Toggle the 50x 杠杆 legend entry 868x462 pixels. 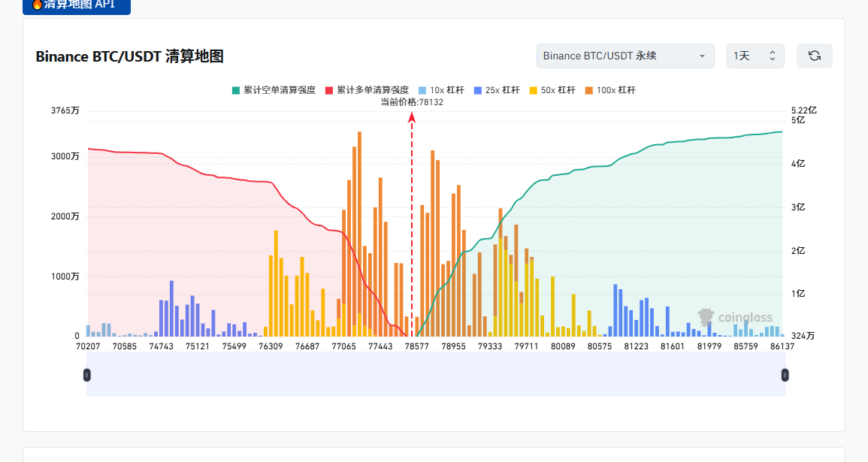pos(552,90)
